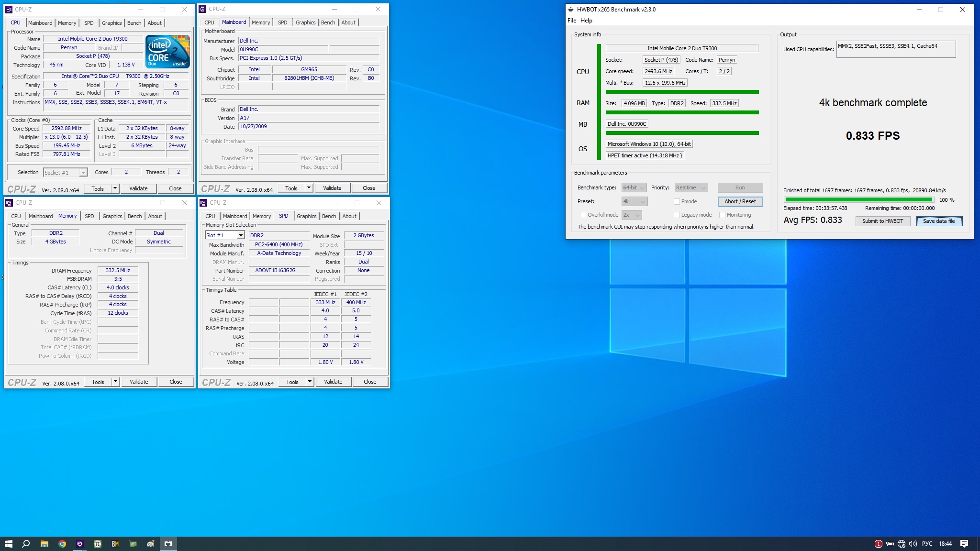Click title icon of CPU-Z SPD window
The width and height of the screenshot is (980, 551).
pos(203,202)
